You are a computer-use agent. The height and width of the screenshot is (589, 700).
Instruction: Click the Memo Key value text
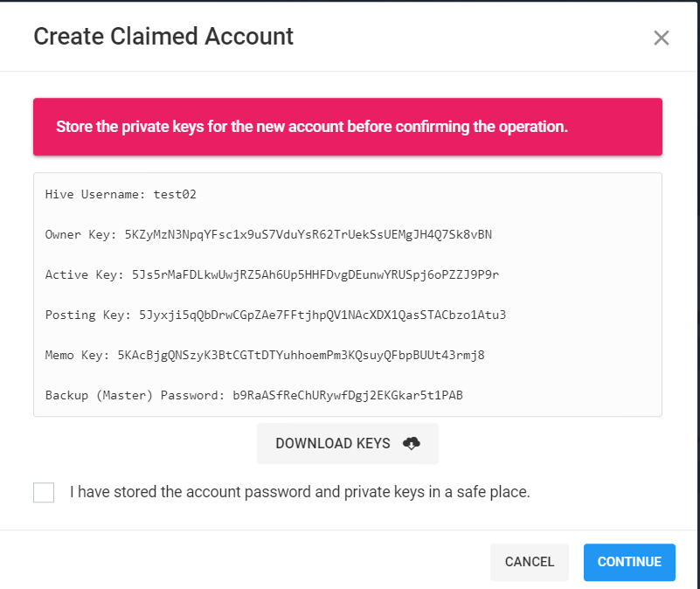tap(301, 355)
